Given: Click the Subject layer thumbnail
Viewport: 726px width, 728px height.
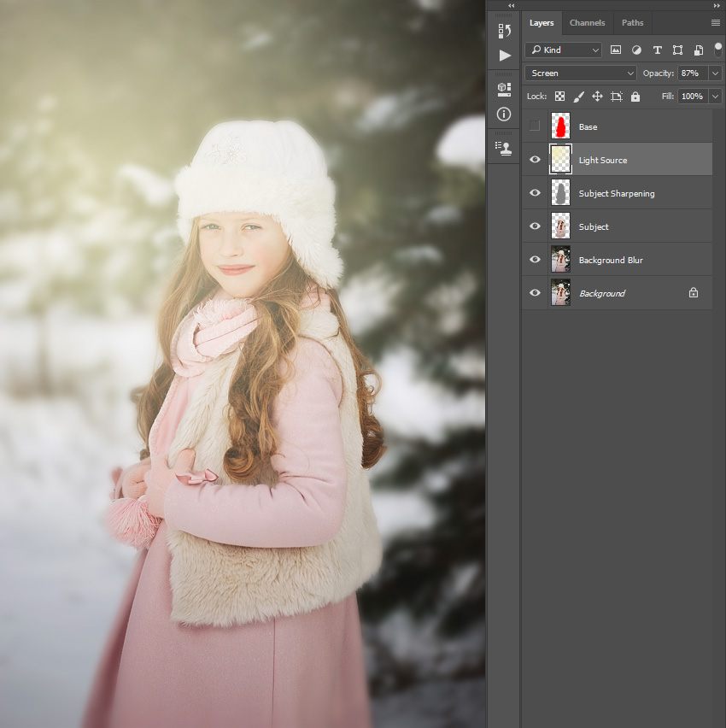Looking at the screenshot, I should pyautogui.click(x=561, y=226).
